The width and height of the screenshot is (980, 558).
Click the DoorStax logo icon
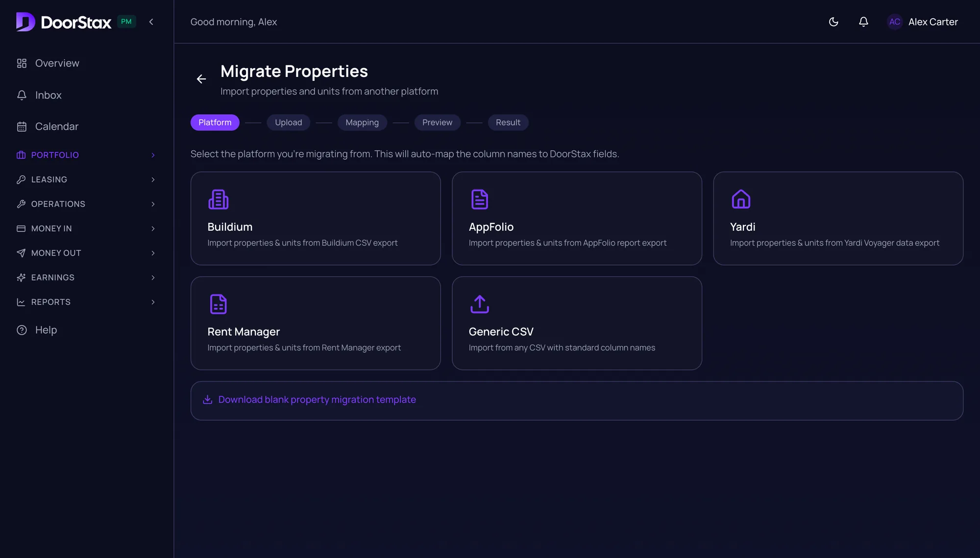point(25,22)
